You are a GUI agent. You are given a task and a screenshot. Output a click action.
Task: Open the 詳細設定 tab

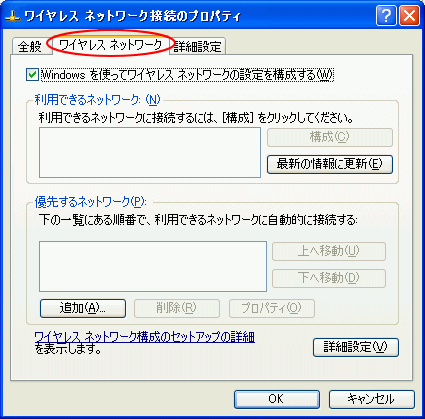(197, 46)
